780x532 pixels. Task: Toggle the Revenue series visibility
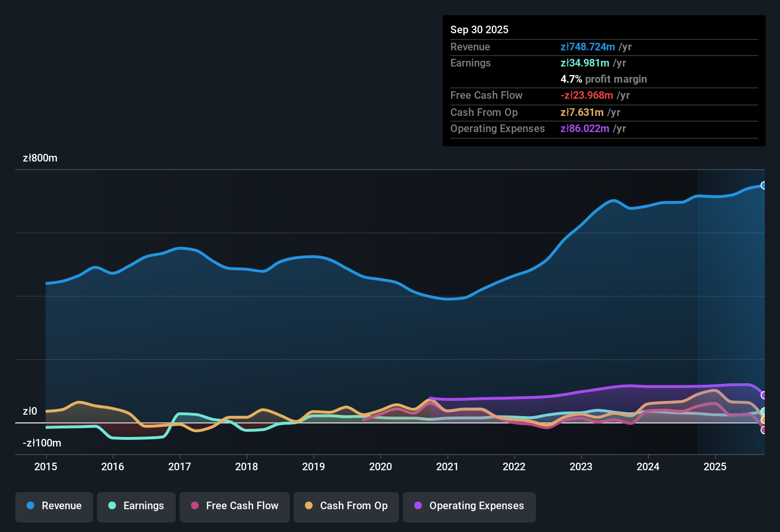(54, 506)
